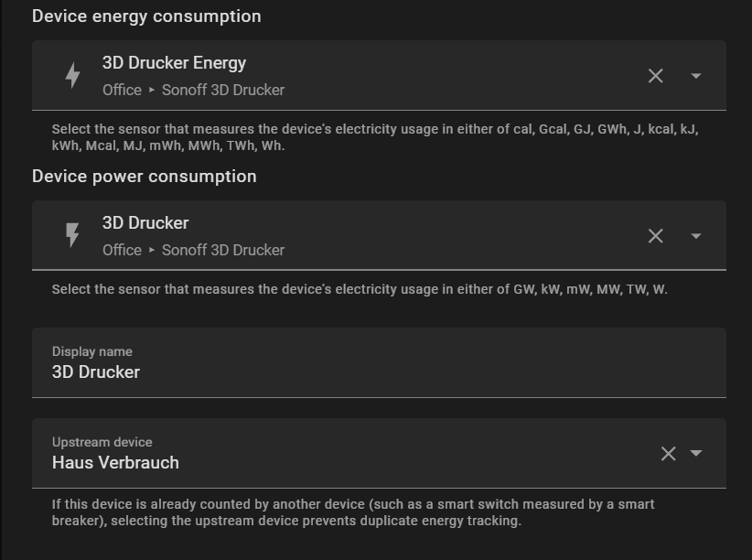
Task: Remove the Haus Verbrauch upstream device
Action: [x=668, y=454]
